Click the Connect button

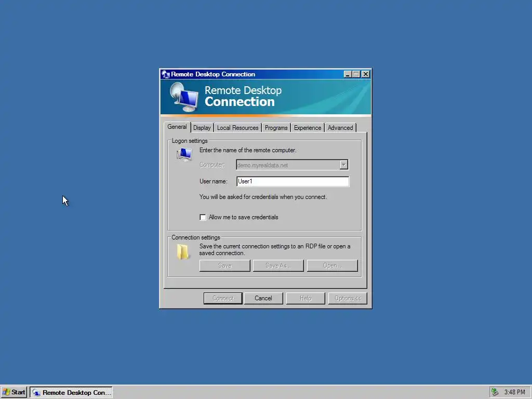click(223, 298)
